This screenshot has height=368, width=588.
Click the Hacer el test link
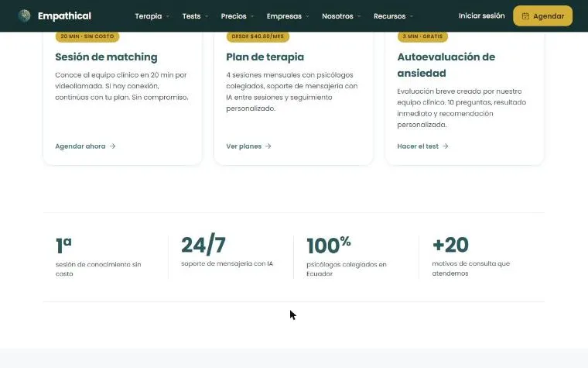point(422,146)
